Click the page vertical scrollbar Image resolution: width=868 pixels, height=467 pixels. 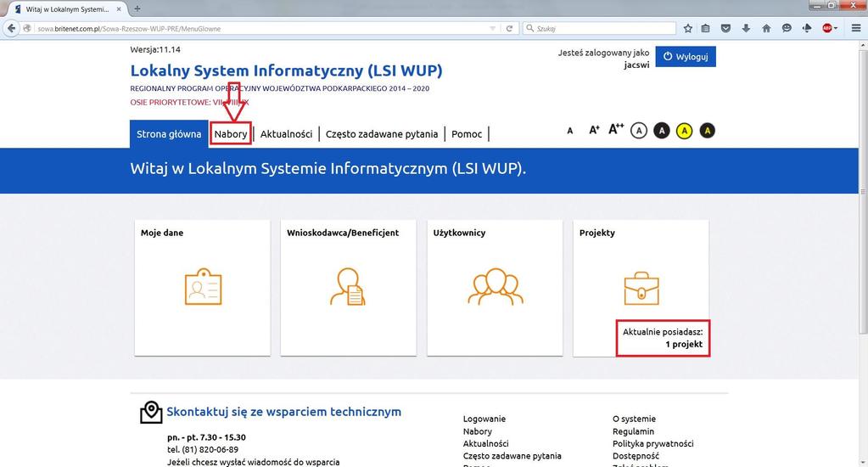(x=862, y=191)
